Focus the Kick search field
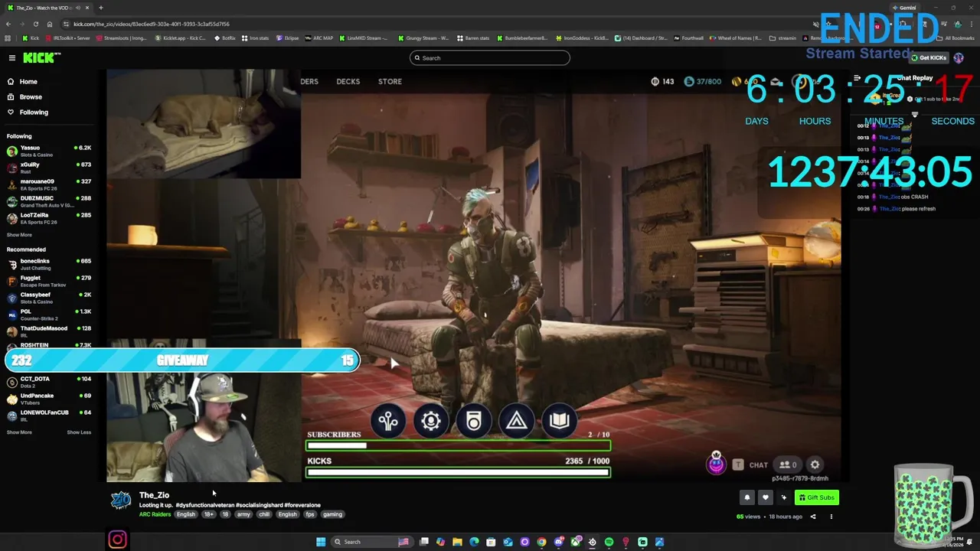980x551 pixels. coord(490,57)
